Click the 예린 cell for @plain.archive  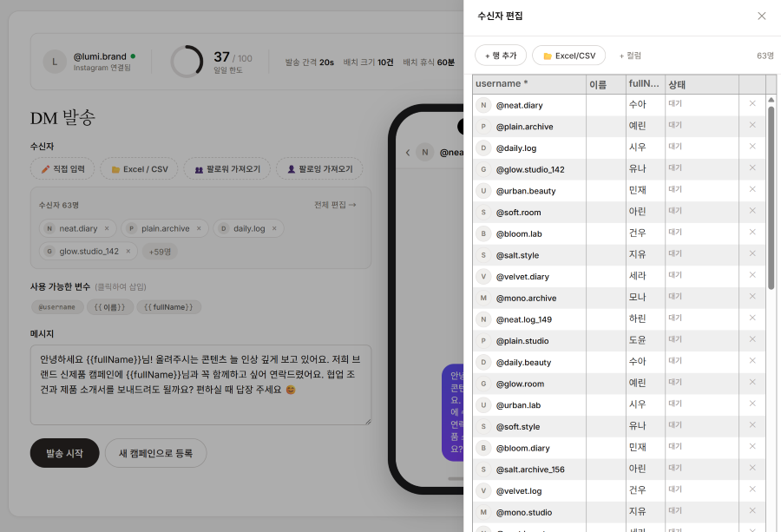pos(646,127)
